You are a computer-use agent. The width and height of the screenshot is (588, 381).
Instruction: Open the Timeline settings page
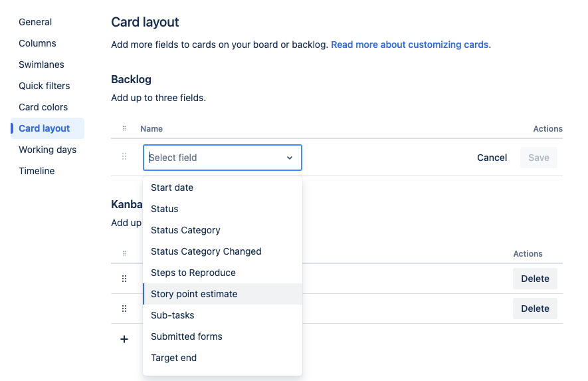pos(37,171)
